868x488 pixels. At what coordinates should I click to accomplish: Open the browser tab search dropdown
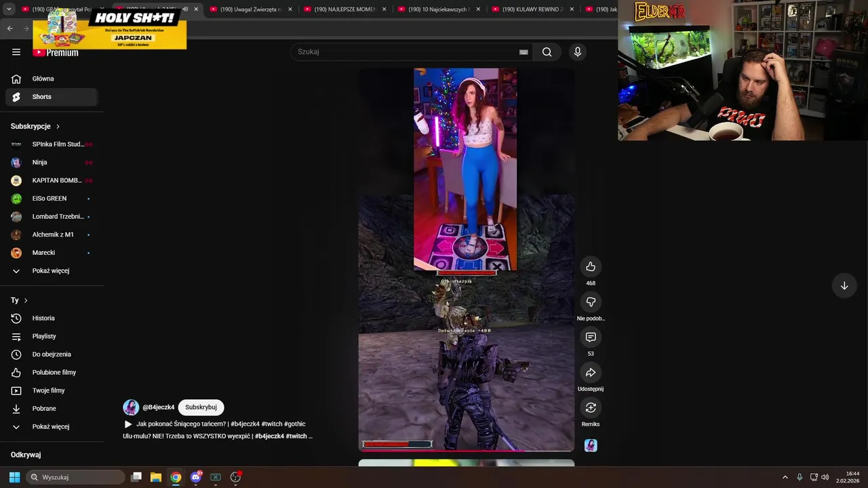tap(9, 9)
